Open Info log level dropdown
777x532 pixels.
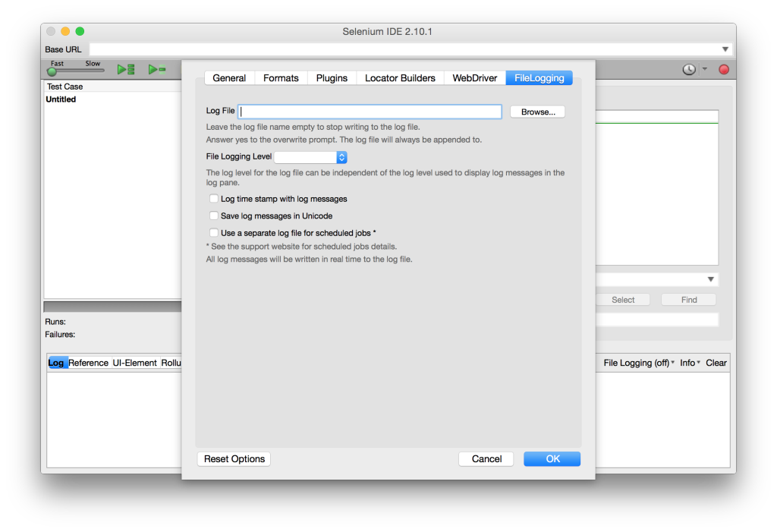[x=690, y=363]
